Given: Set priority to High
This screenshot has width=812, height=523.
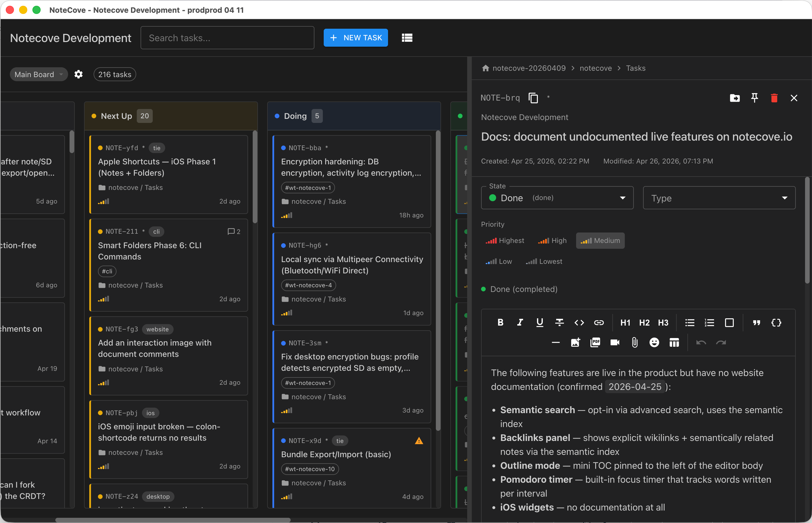Looking at the screenshot, I should coord(552,240).
